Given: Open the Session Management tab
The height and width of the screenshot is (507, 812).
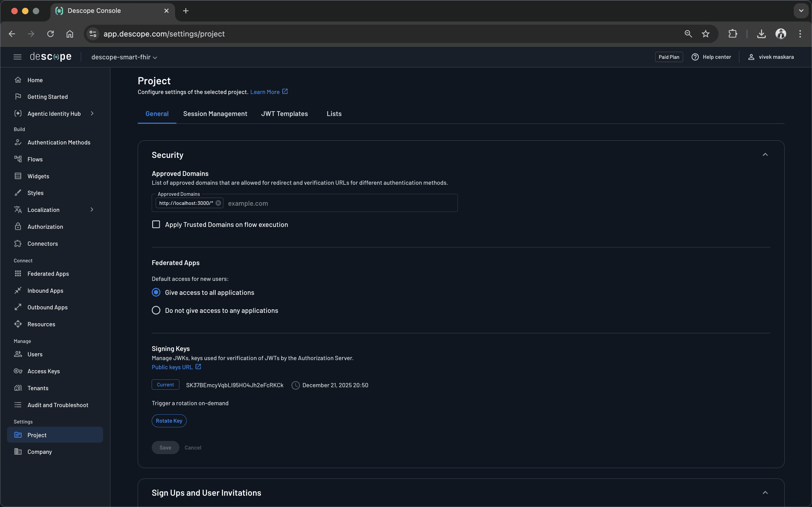Looking at the screenshot, I should pos(215,113).
